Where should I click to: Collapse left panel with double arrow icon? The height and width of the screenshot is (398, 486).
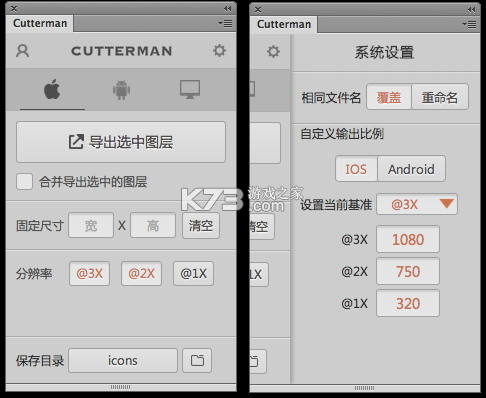coord(228,8)
